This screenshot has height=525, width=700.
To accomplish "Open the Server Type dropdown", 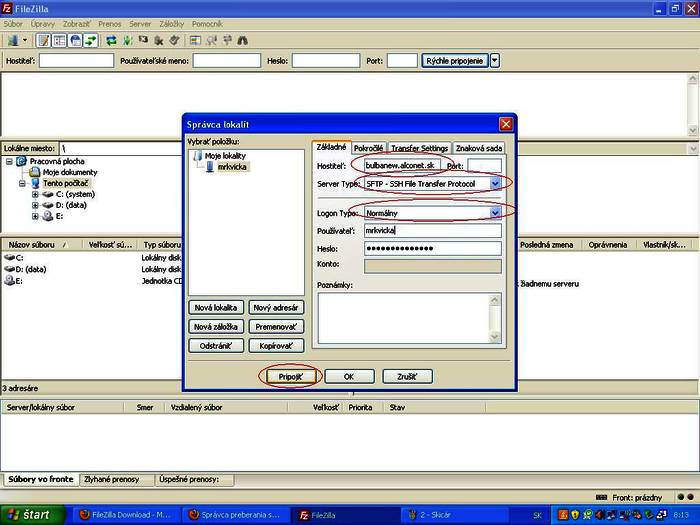I will point(432,183).
